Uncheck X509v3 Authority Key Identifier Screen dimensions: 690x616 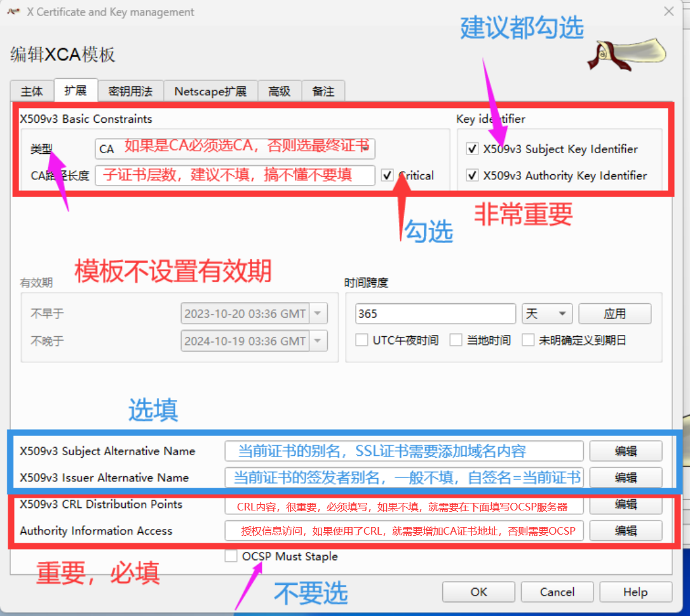[472, 175]
